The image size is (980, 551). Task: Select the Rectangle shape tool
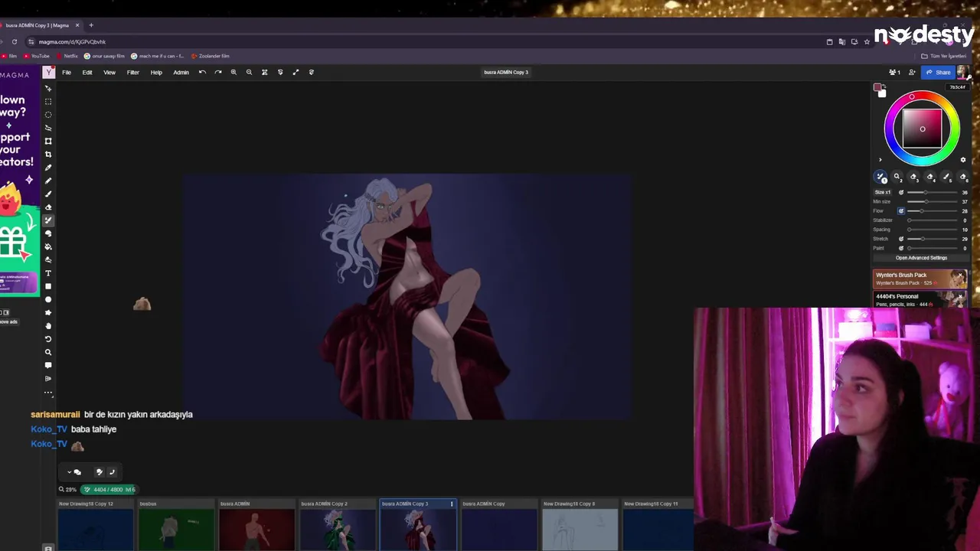(48, 286)
